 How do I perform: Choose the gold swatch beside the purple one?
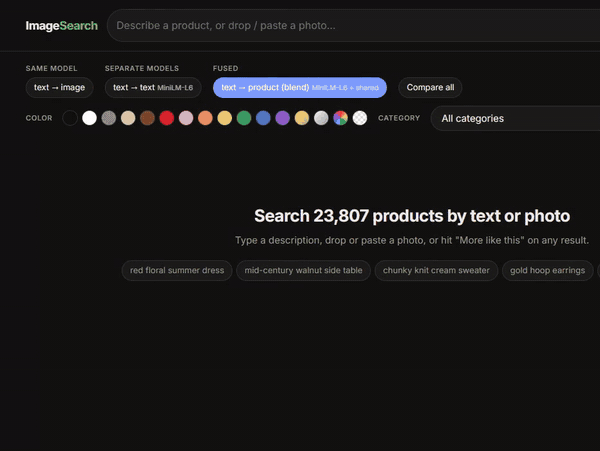point(302,118)
